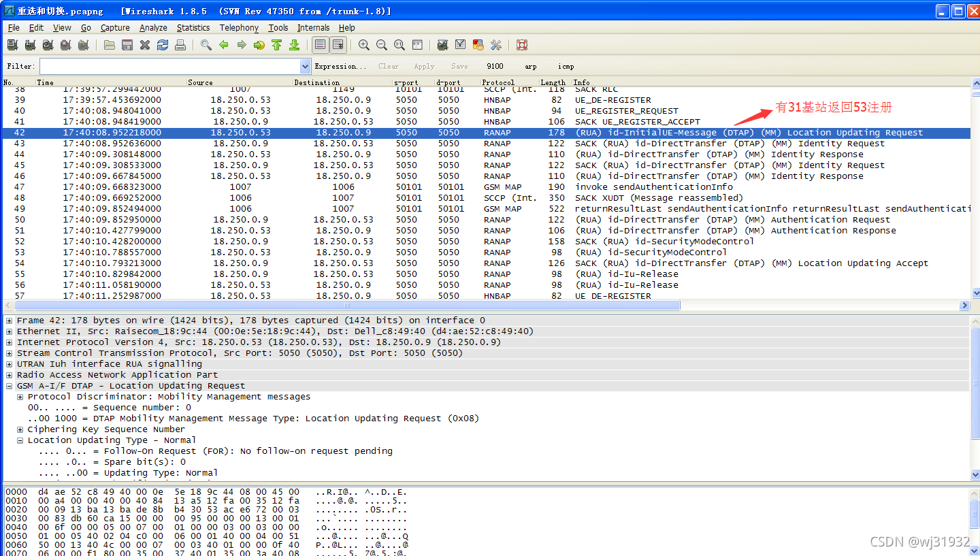
Task: Select packet 54 Location Updating Accept row
Action: pos(486,263)
